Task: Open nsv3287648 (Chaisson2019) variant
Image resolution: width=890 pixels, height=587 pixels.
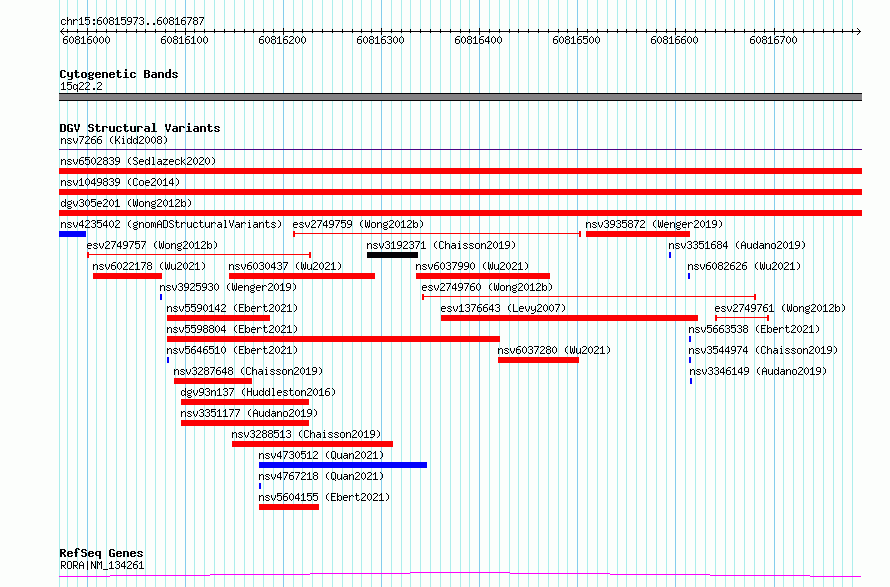Action: click(x=248, y=371)
